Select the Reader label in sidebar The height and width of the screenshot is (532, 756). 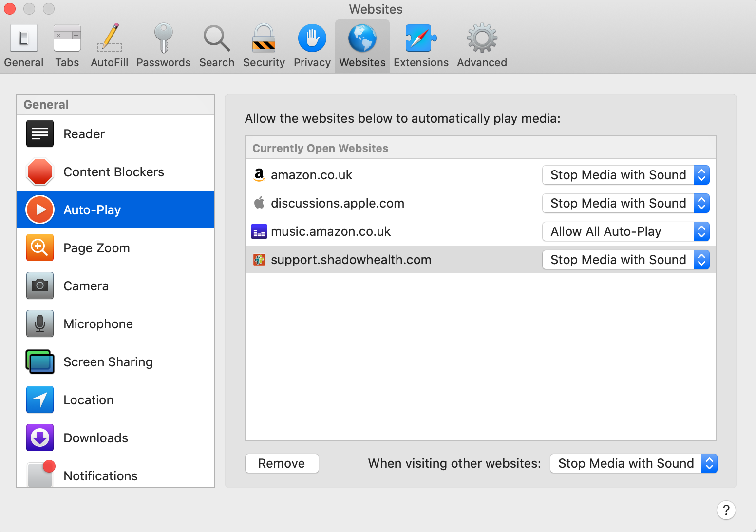pyautogui.click(x=84, y=134)
